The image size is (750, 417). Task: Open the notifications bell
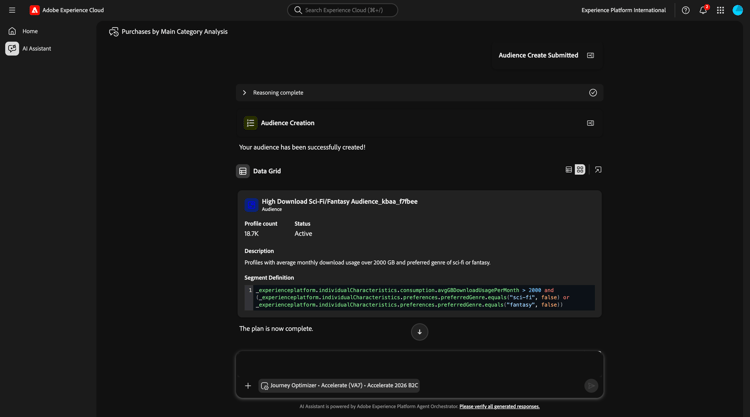(x=703, y=10)
